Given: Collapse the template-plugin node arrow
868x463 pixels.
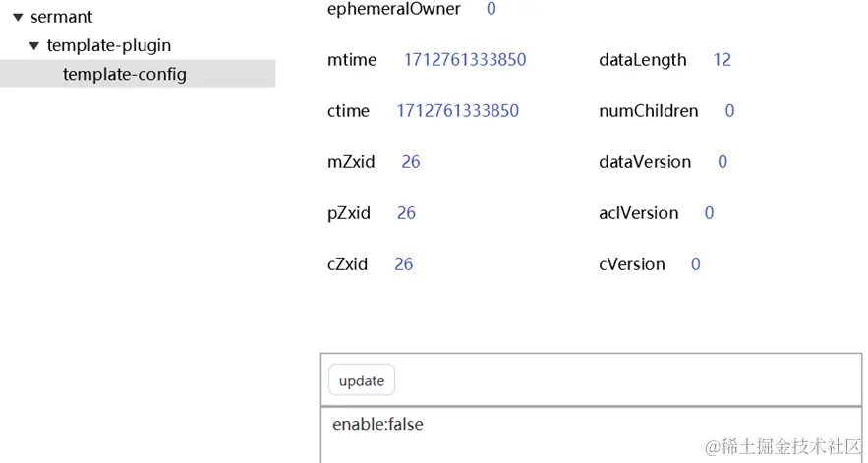Looking at the screenshot, I should 34,46.
